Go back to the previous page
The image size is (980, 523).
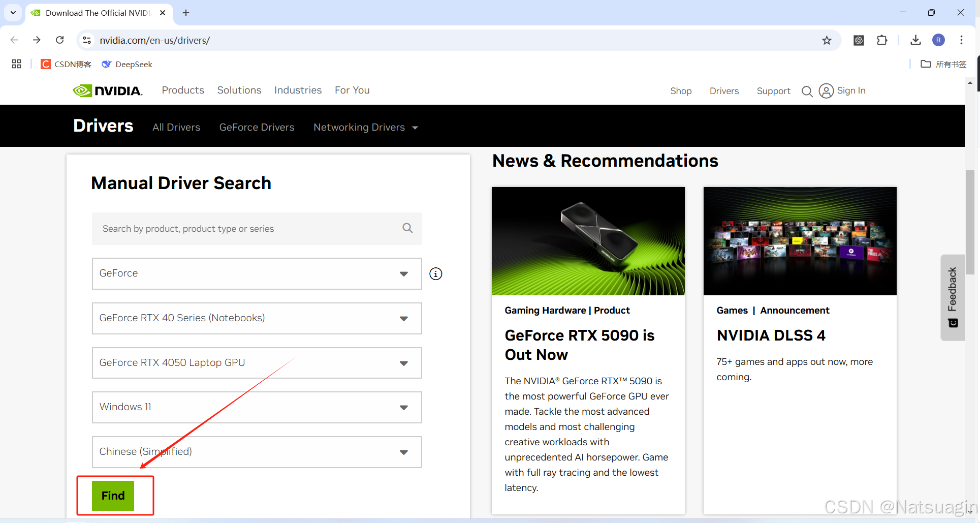click(14, 40)
